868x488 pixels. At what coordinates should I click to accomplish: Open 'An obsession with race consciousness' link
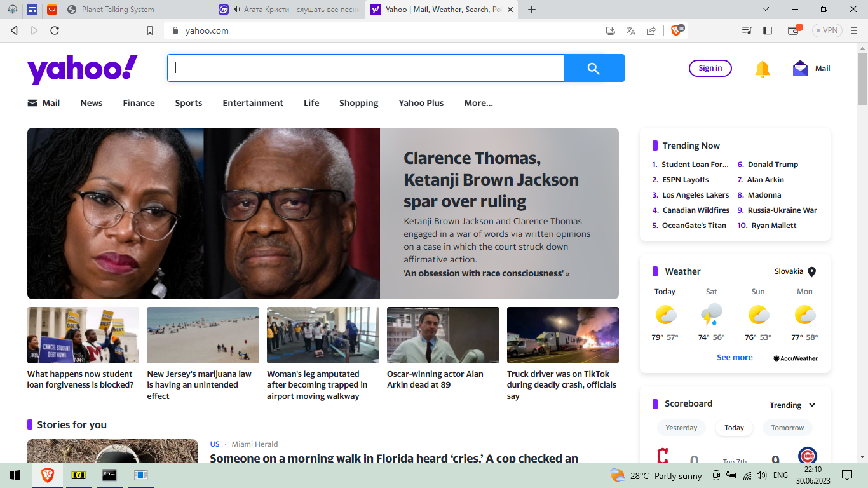click(x=487, y=273)
